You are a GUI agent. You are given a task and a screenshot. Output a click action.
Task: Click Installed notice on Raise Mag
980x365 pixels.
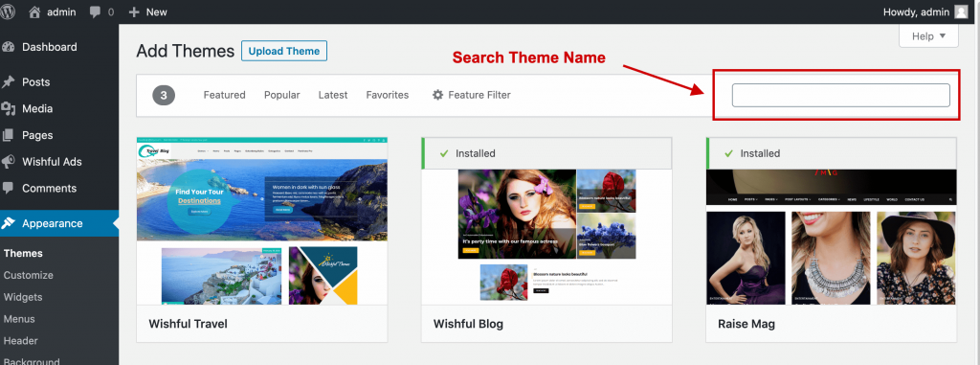tap(832, 153)
